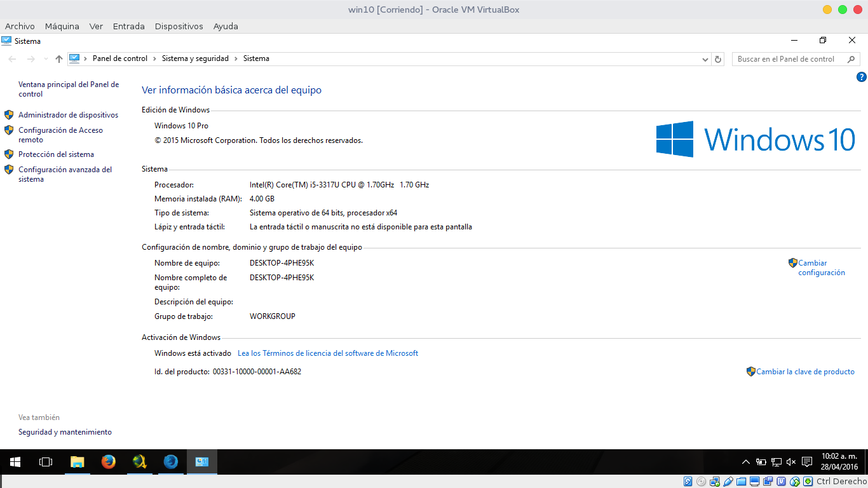This screenshot has height=488, width=868.
Task: Click the muted volume tray icon
Action: click(x=791, y=462)
